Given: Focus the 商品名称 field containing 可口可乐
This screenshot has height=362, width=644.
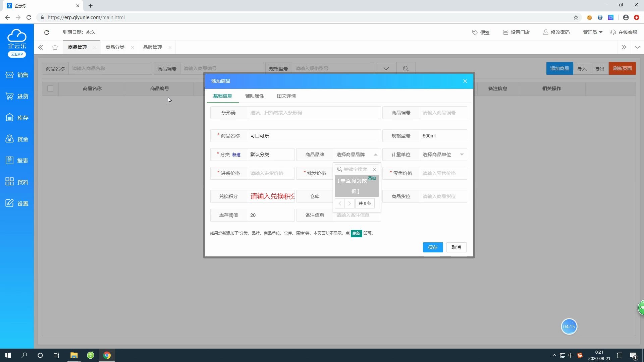Looking at the screenshot, I should point(314,136).
